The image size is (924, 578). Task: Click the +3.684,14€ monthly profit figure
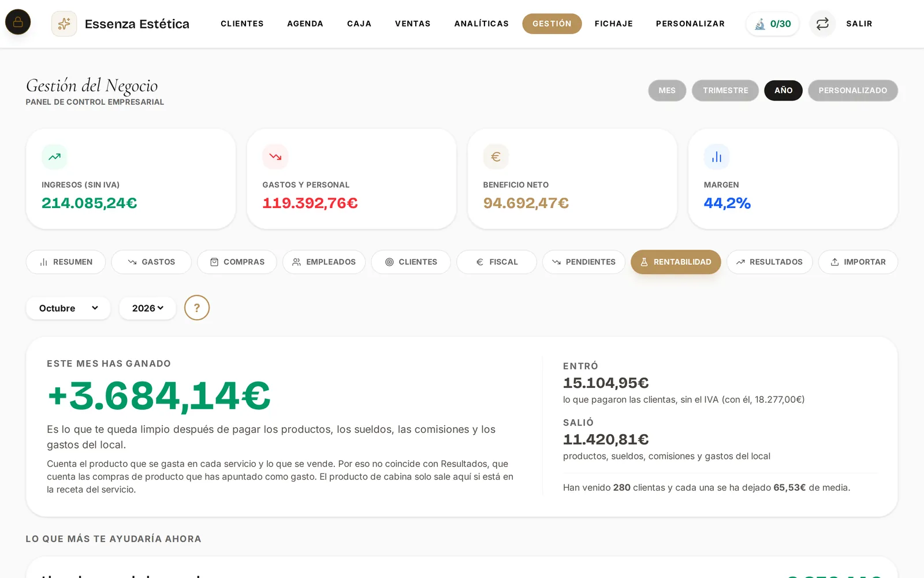(159, 396)
